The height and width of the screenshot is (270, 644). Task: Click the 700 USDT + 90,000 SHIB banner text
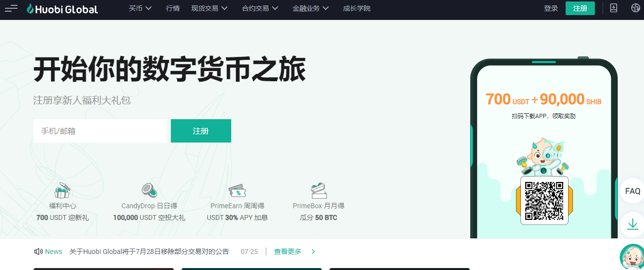[543, 99]
